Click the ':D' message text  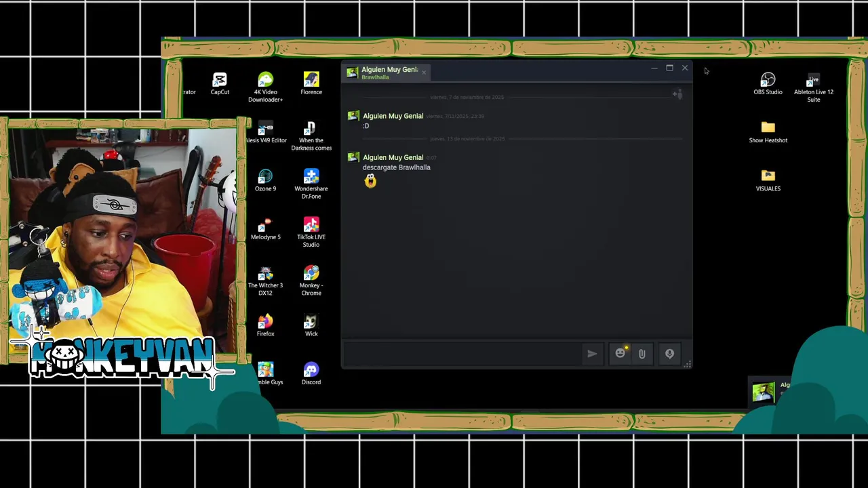point(366,126)
